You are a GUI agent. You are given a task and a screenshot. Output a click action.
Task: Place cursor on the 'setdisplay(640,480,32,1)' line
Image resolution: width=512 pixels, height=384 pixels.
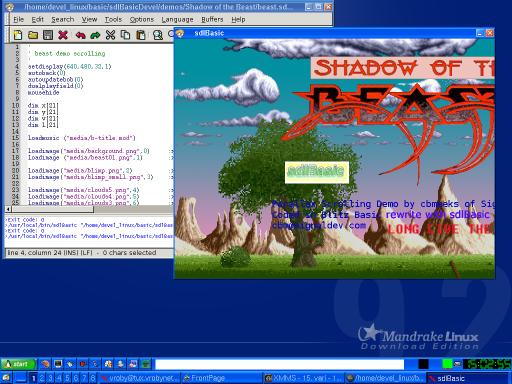(x=69, y=66)
